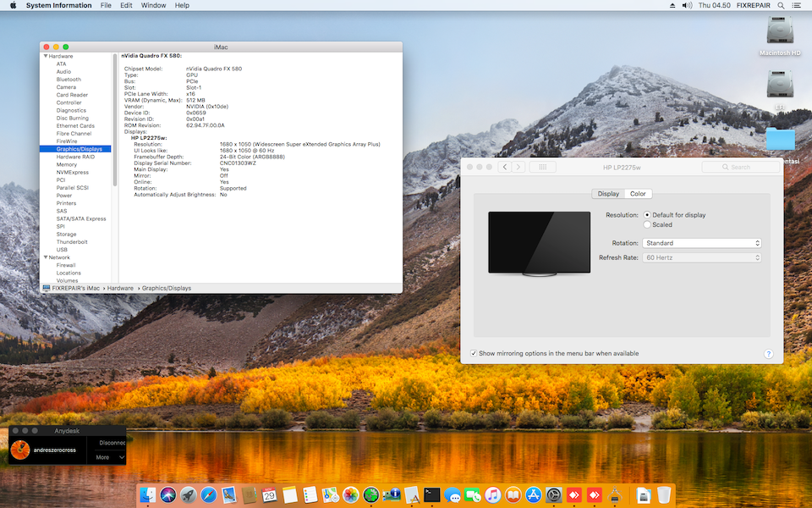
Task: Select the Scaled resolution radio button
Action: click(648, 225)
